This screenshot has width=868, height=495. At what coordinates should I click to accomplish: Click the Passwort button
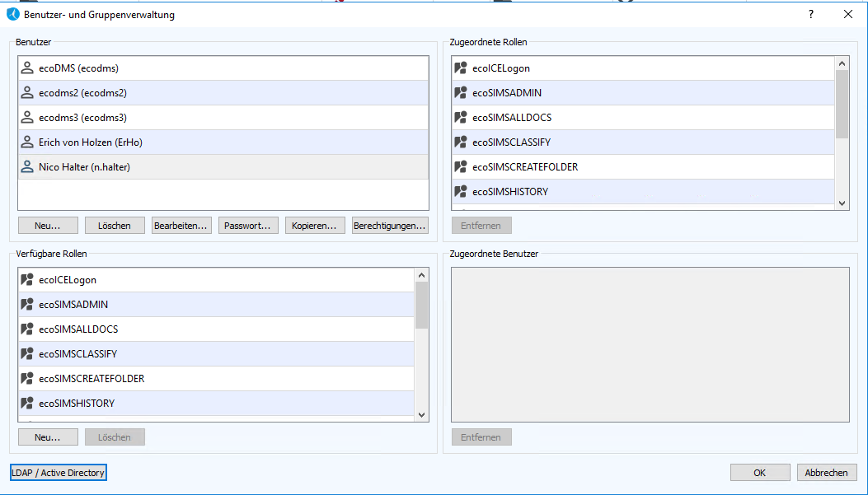pyautogui.click(x=248, y=226)
